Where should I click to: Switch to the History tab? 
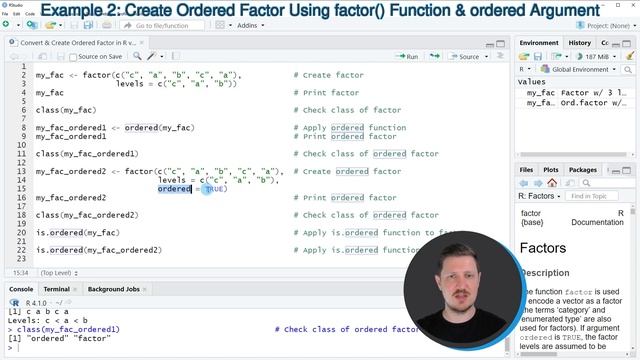(x=580, y=42)
